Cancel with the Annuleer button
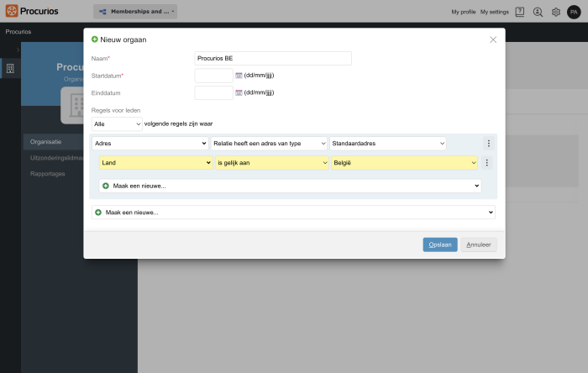This screenshot has width=588, height=373. 479,244
